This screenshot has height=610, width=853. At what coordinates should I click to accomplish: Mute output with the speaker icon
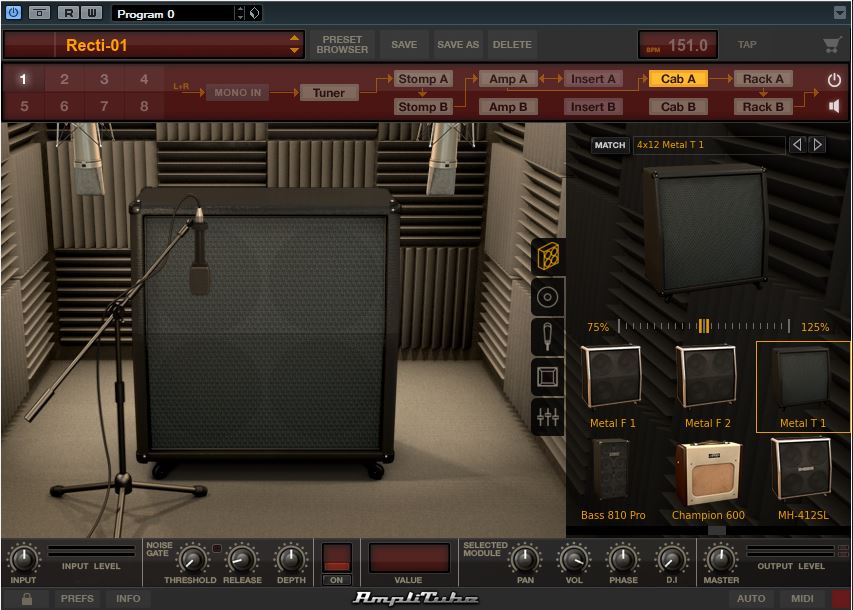pyautogui.click(x=834, y=106)
